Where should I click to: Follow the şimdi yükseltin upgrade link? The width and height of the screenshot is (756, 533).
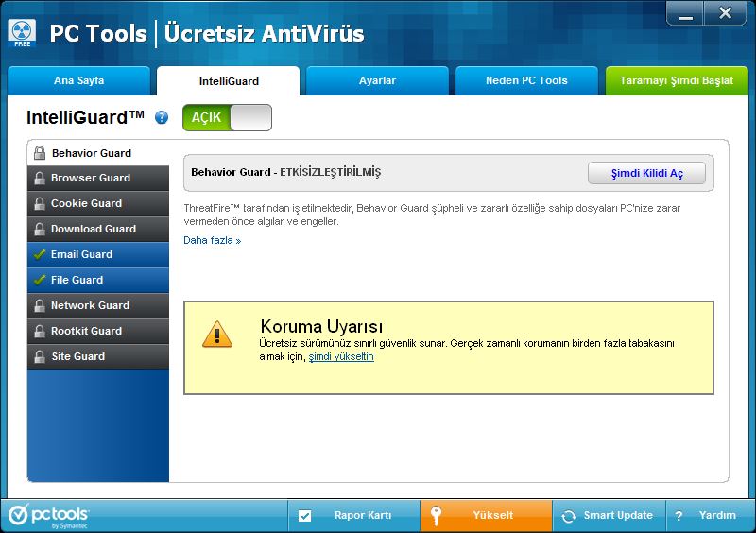click(x=341, y=356)
